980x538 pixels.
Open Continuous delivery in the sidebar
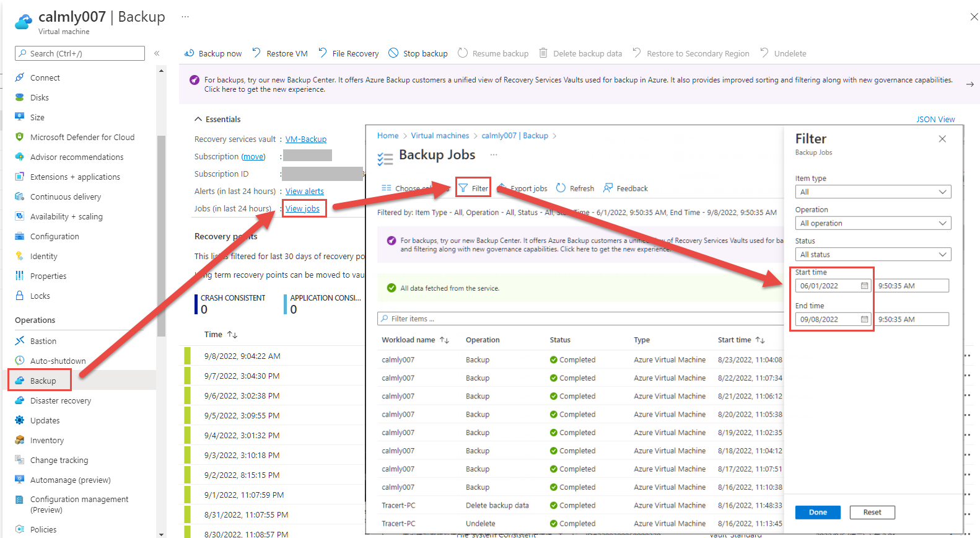[x=65, y=196]
